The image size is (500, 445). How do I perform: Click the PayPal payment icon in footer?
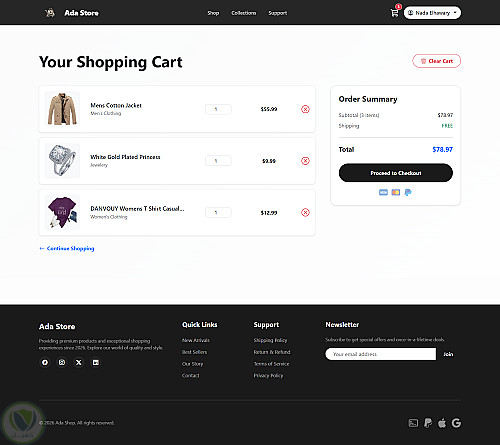point(428,423)
